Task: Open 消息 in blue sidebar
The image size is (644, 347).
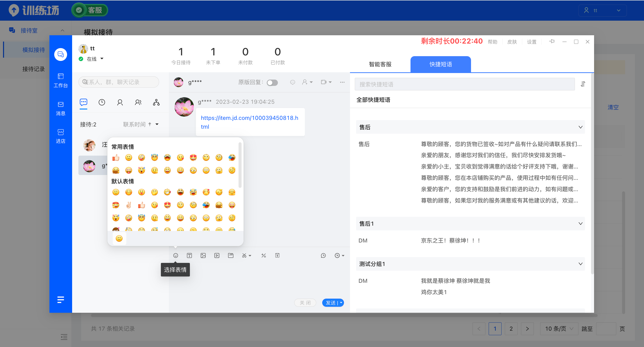Action: (x=61, y=109)
